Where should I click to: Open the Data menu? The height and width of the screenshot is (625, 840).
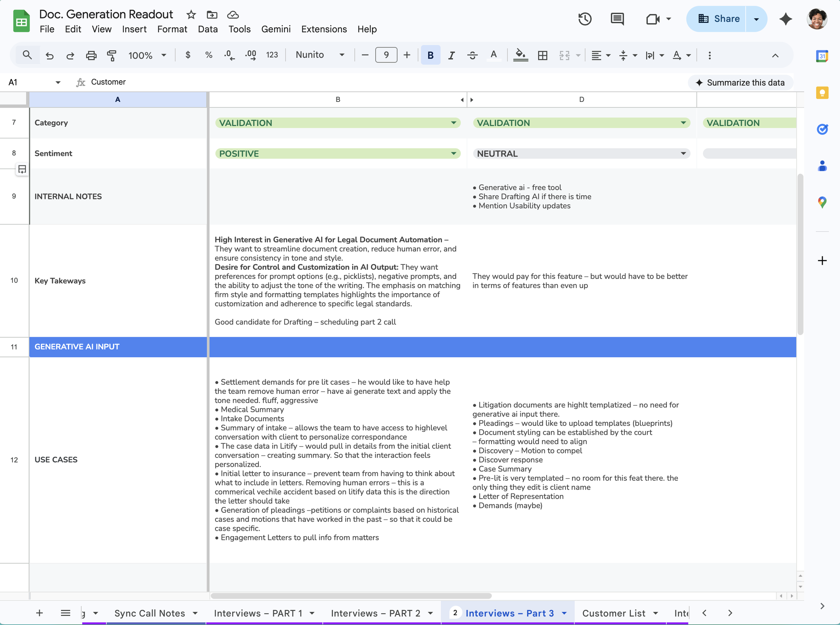click(208, 29)
